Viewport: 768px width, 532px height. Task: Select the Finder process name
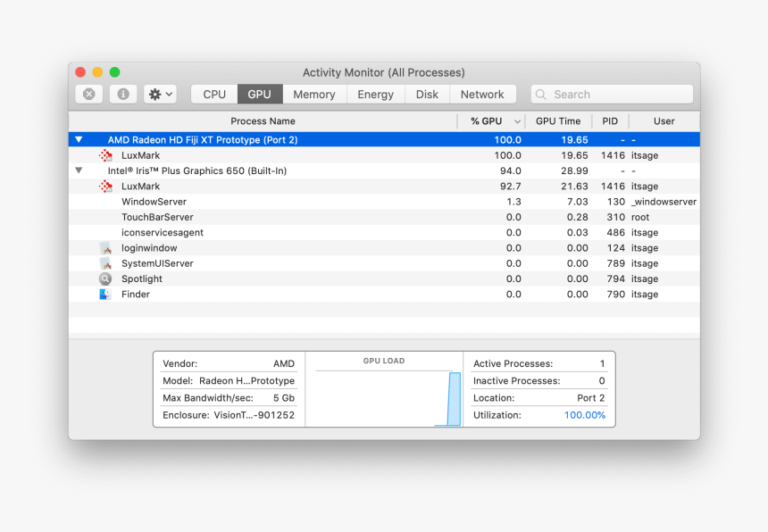(x=136, y=295)
